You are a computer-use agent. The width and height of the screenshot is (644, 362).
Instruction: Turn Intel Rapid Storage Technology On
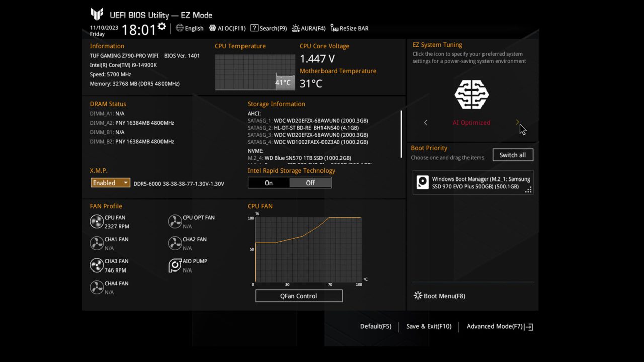(269, 183)
